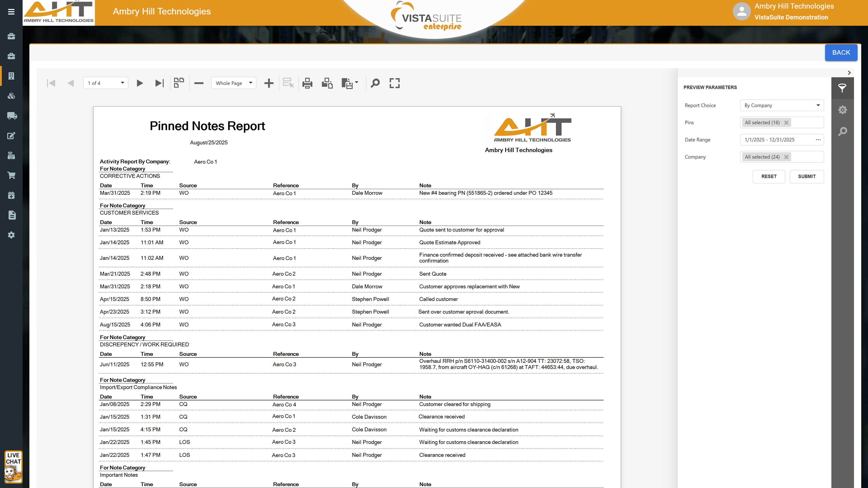Toggle multi-page view icon

click(179, 83)
